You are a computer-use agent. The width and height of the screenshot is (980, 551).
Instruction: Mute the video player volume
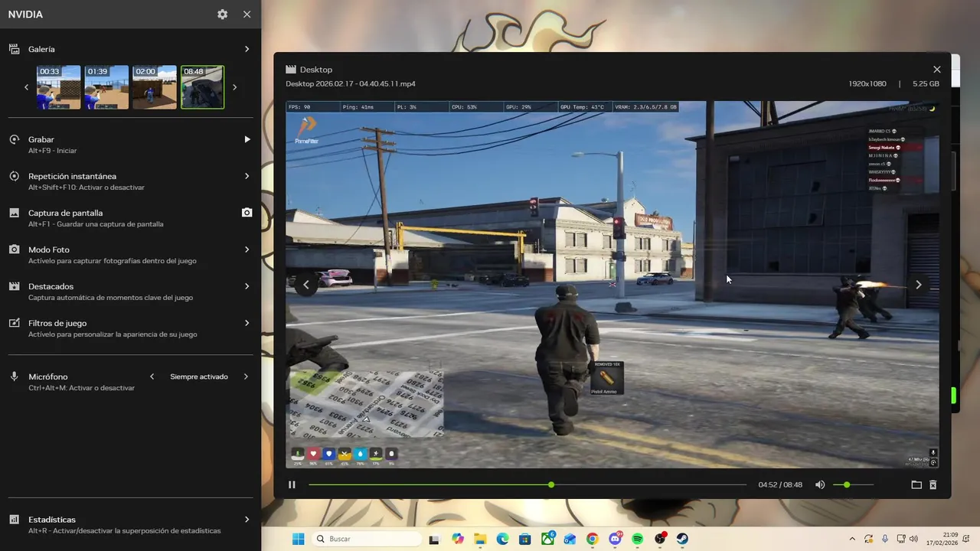820,484
